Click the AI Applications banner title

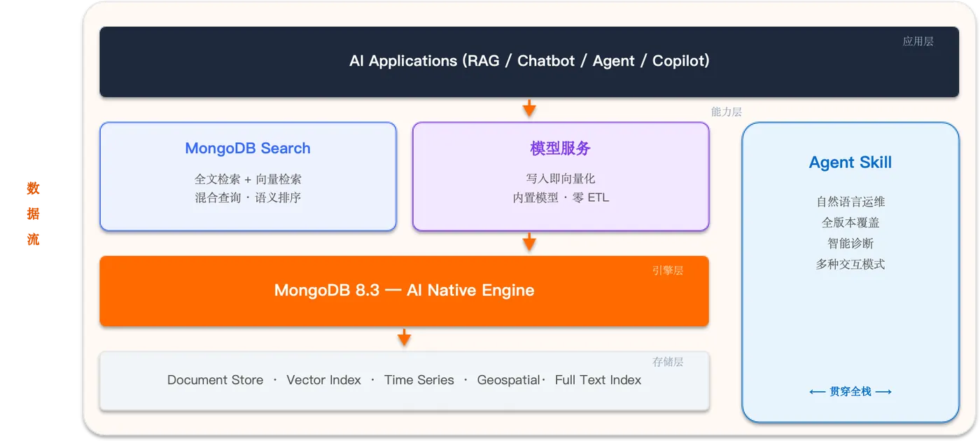click(x=529, y=61)
